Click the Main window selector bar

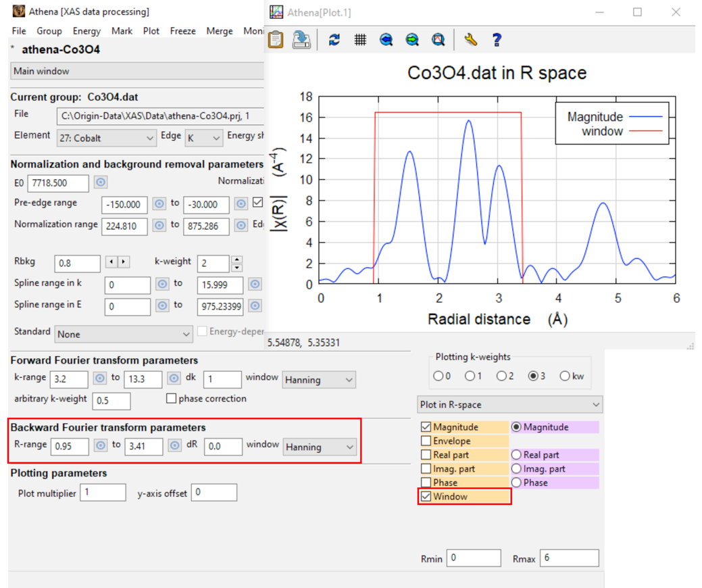[136, 71]
